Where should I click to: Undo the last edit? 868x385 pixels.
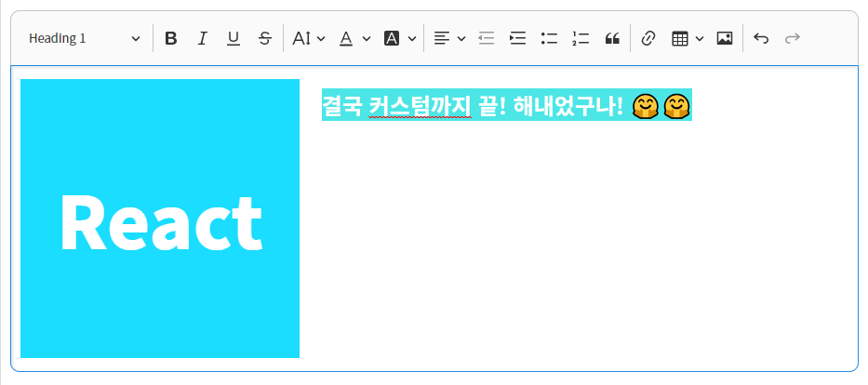pyautogui.click(x=761, y=38)
